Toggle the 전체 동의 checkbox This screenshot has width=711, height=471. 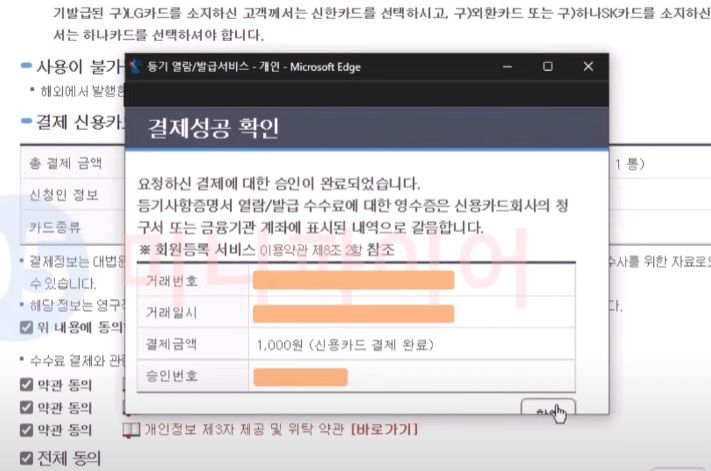coord(26,458)
